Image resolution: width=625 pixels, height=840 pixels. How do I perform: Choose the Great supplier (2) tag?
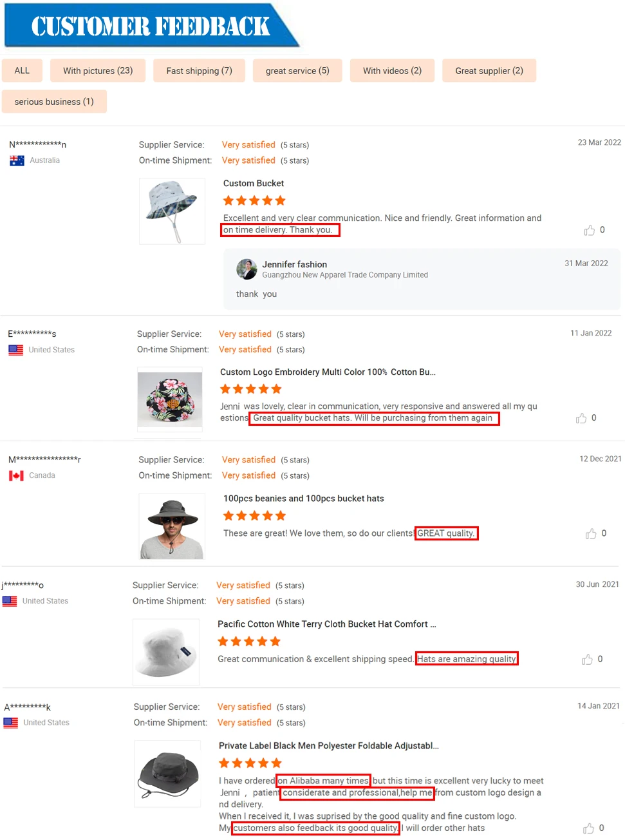pyautogui.click(x=489, y=70)
